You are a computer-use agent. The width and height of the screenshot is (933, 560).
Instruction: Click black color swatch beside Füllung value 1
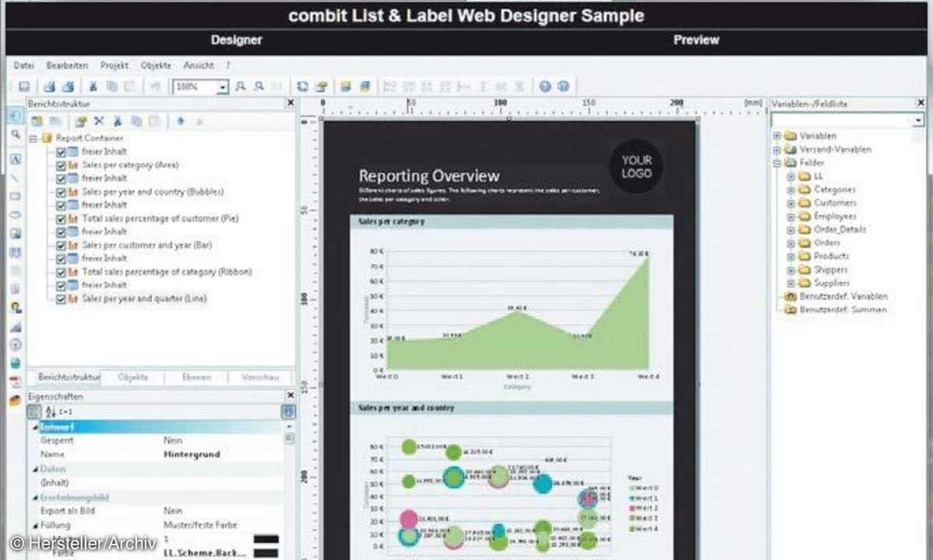(266, 539)
